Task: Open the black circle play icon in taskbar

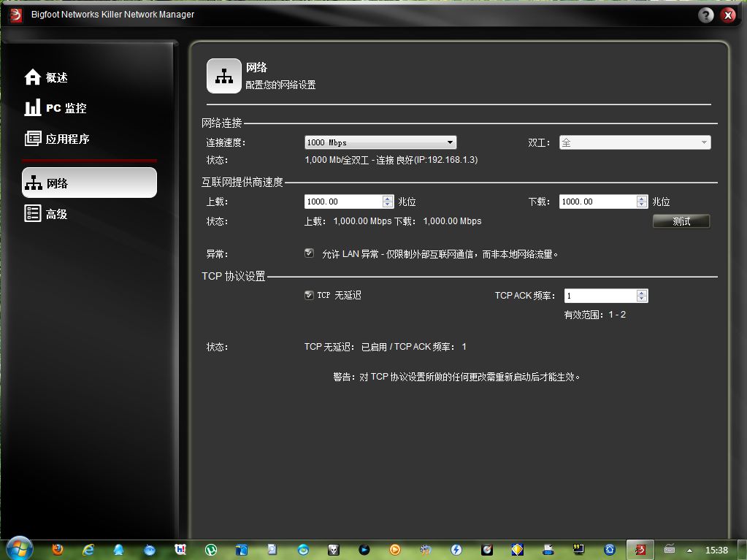Action: (364, 550)
